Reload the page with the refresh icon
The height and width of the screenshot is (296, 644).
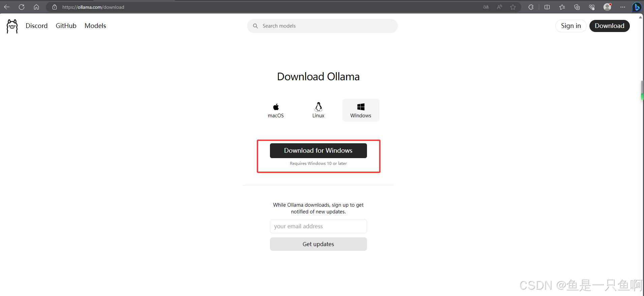[22, 7]
